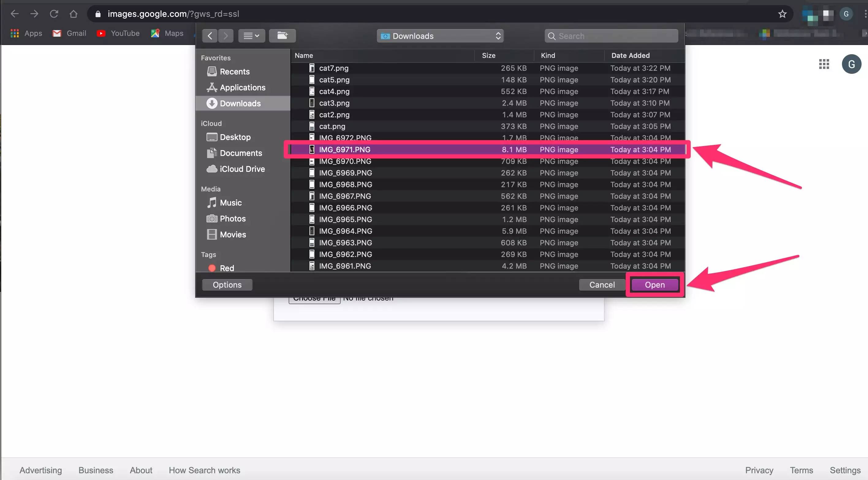Screen dimensions: 868x480
Task: Click the Open button
Action: tap(654, 285)
